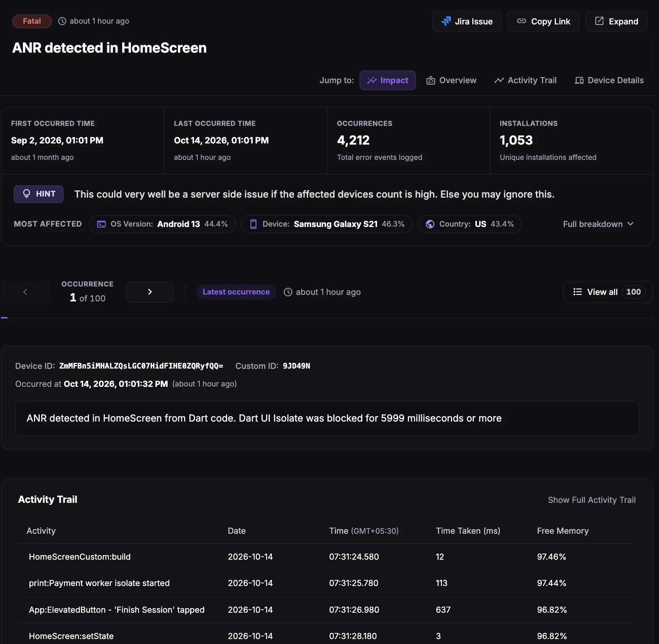This screenshot has width=659, height=644.
Task: Select the Country US chip
Action: 469,224
